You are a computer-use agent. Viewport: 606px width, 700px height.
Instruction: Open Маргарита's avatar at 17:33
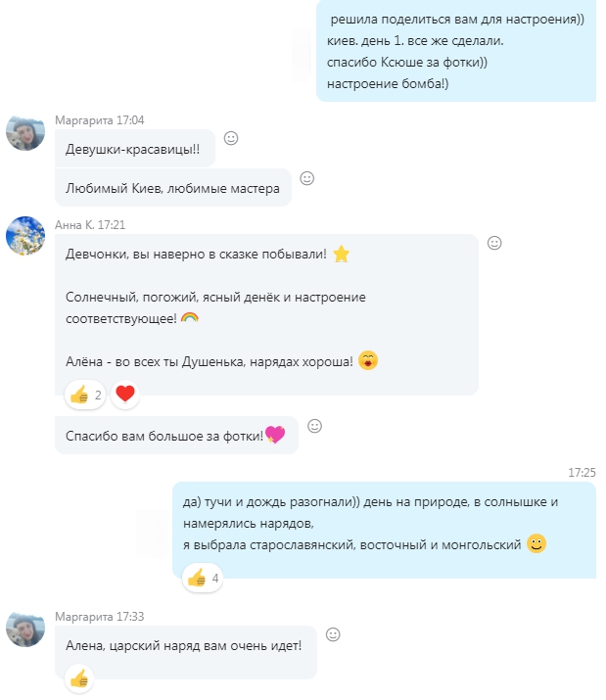[x=25, y=629]
